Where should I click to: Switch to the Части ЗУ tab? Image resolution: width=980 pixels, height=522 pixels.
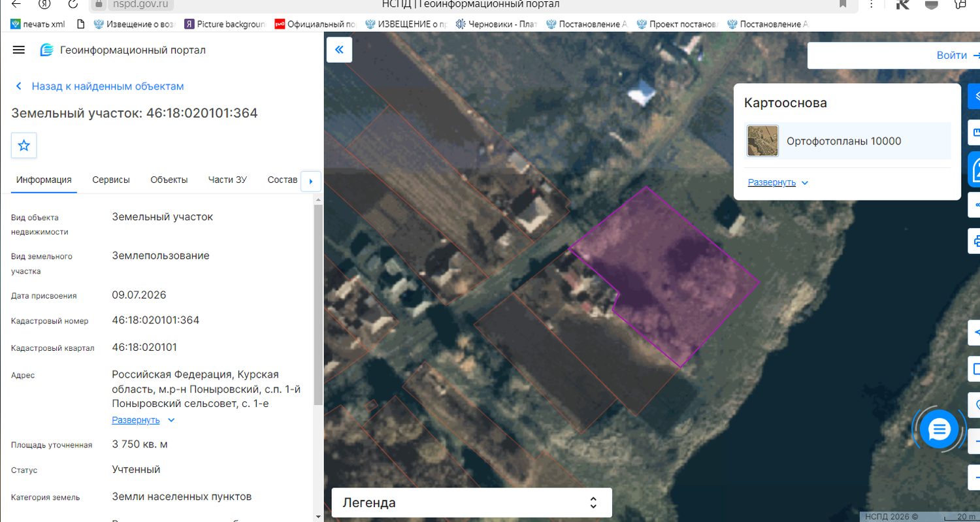(227, 180)
